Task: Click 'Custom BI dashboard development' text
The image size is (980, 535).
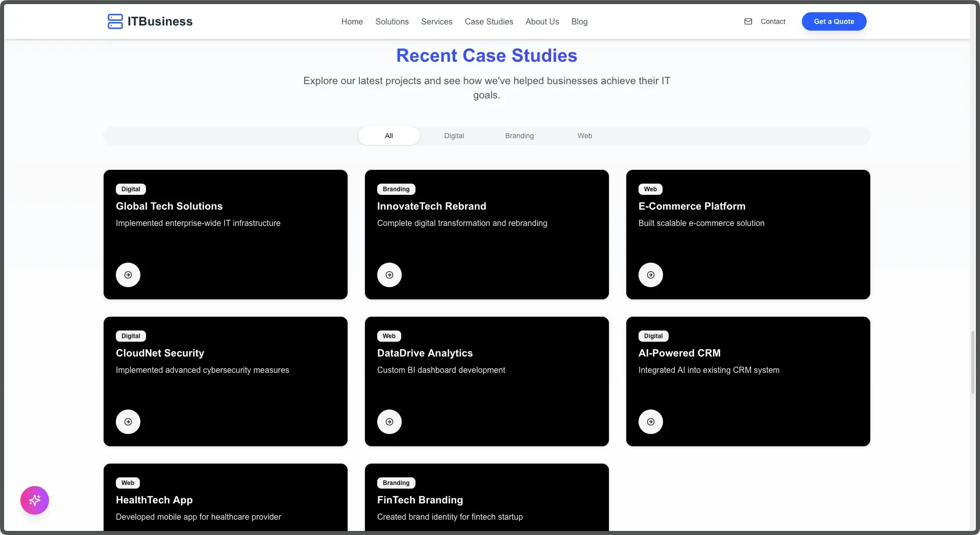Action: pos(441,370)
